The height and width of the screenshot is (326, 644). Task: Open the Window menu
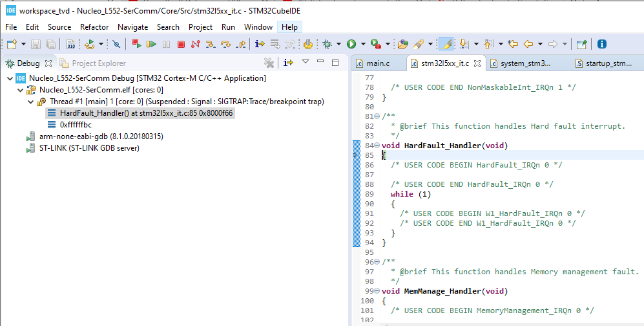click(258, 27)
